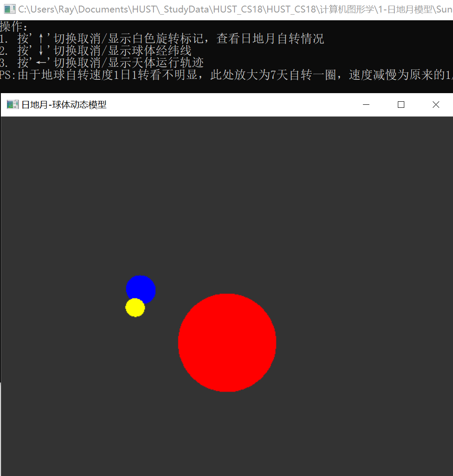Click console line about 天体运行轨迹
This screenshot has height=476, width=453.
[x=102, y=63]
